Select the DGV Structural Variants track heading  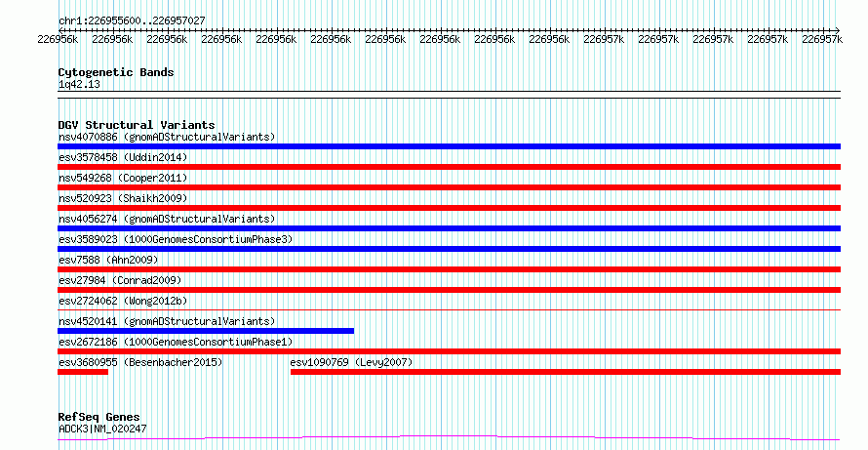pos(137,125)
